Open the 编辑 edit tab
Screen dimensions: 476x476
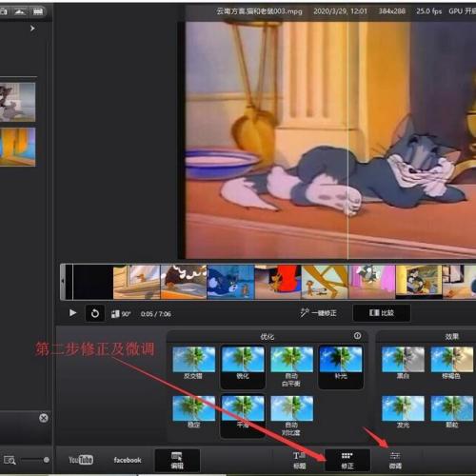[177, 461]
